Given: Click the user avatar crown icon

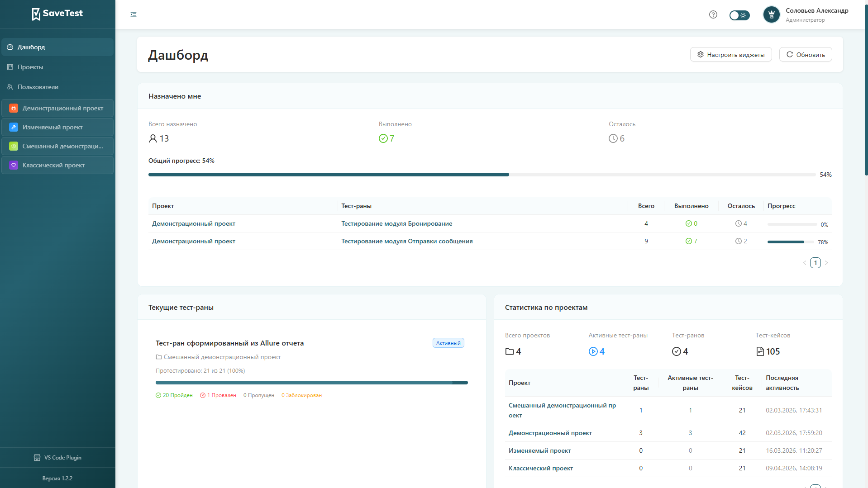Looking at the screenshot, I should click(x=772, y=15).
